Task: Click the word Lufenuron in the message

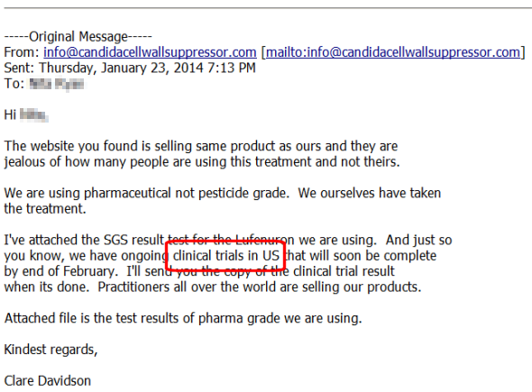Action: (264, 240)
